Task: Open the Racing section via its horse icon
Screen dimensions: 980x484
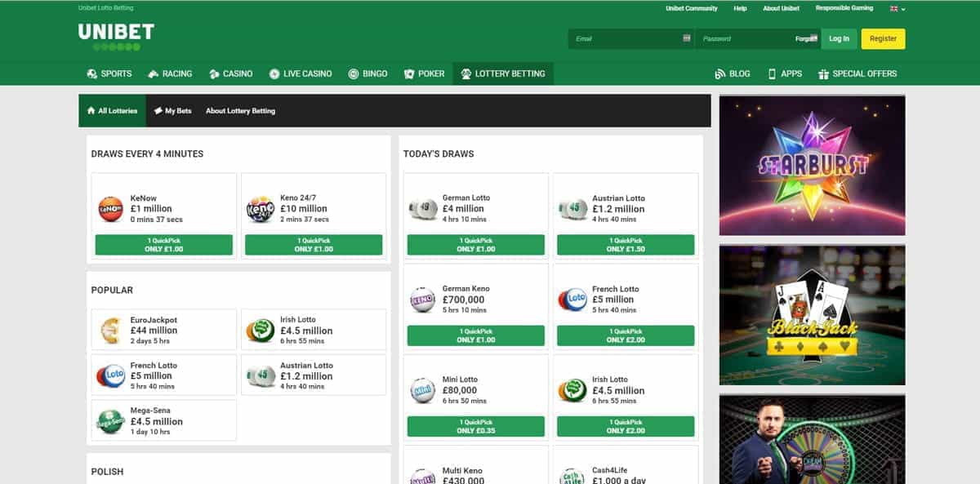Action: tap(152, 73)
